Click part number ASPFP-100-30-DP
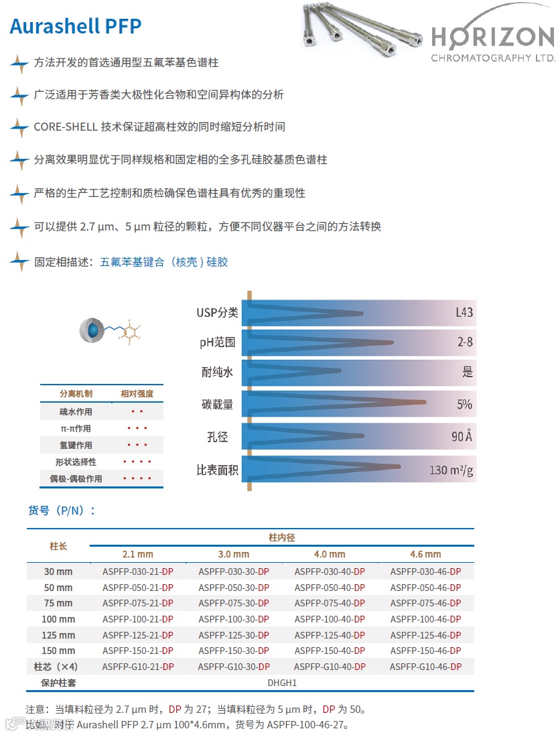Screen dimensions: 560x735 [x=234, y=619]
